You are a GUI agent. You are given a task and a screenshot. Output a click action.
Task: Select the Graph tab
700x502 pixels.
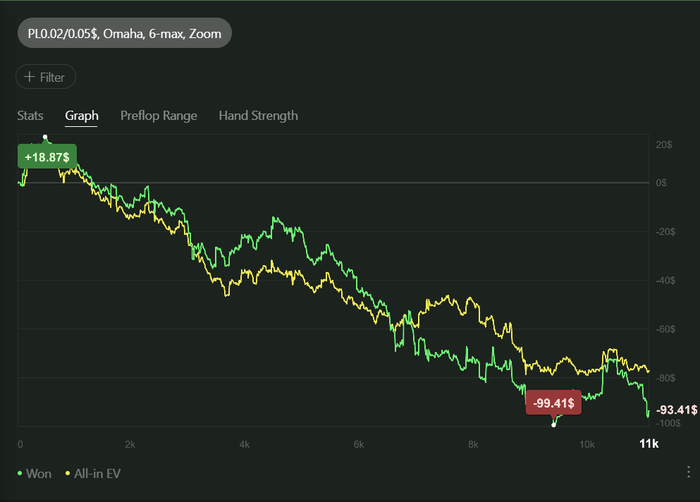click(x=82, y=116)
